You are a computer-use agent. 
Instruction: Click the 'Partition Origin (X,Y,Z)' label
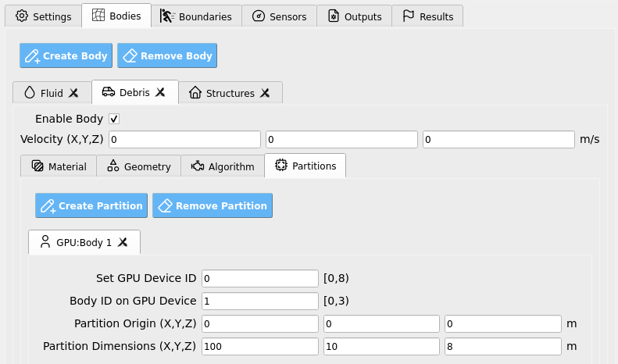(135, 323)
